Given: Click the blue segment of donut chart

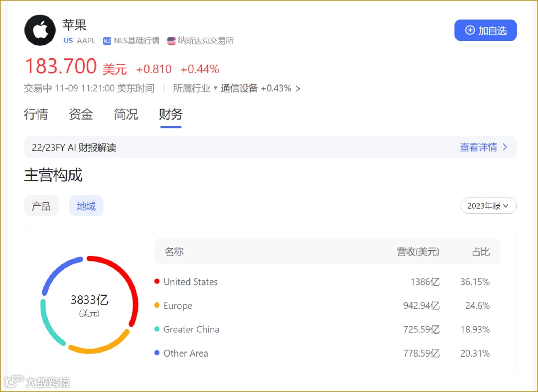Looking at the screenshot, I should 57,272.
